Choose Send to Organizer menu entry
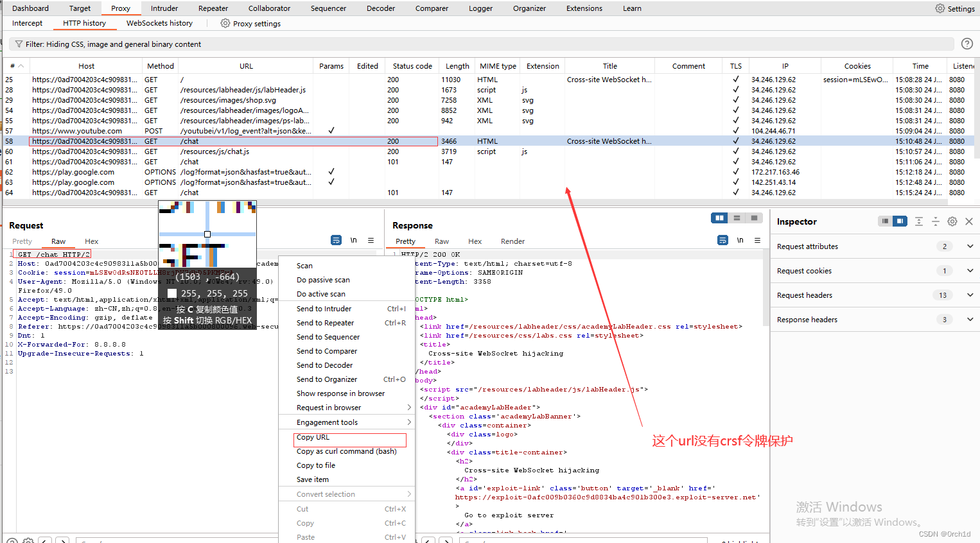The width and height of the screenshot is (980, 543). click(347, 379)
